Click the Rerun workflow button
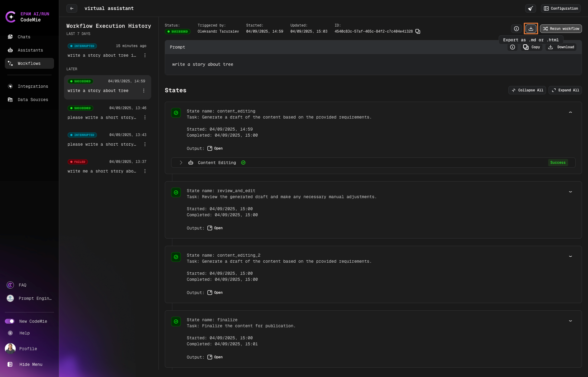This screenshot has width=588, height=377. (561, 29)
